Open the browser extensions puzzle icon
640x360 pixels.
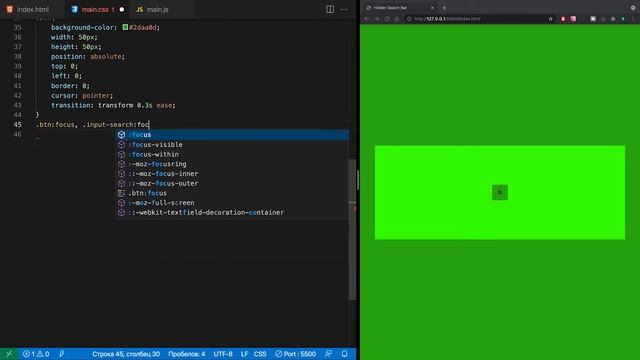(613, 19)
